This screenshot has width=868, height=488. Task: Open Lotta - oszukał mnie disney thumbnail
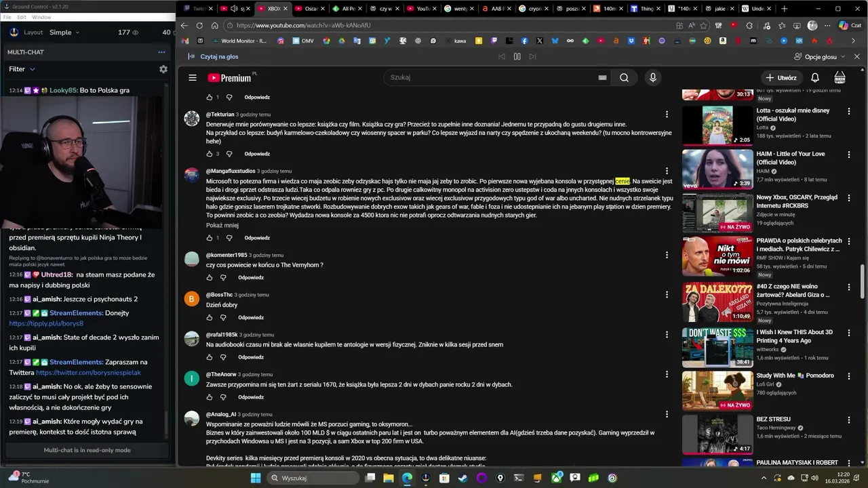[717, 125]
